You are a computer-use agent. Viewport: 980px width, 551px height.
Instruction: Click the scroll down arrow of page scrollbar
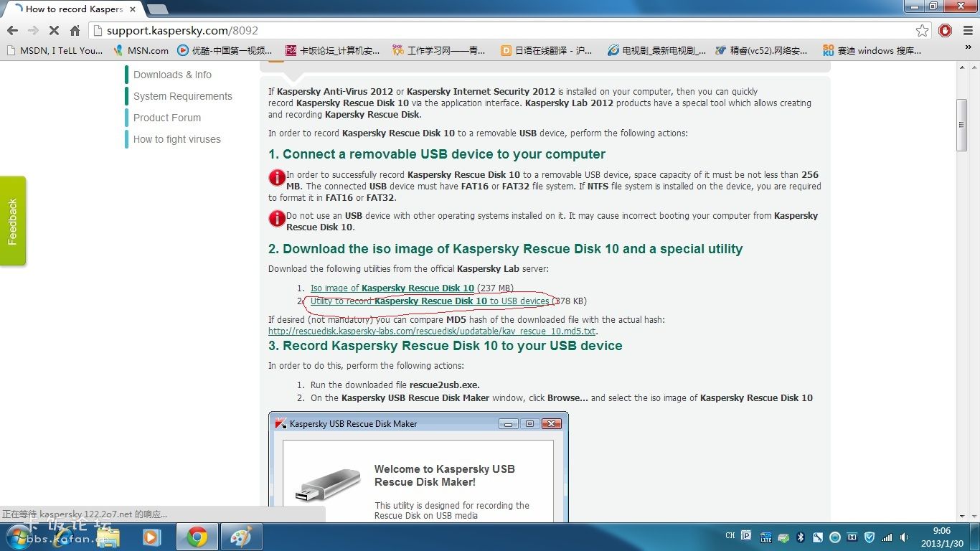click(x=962, y=516)
